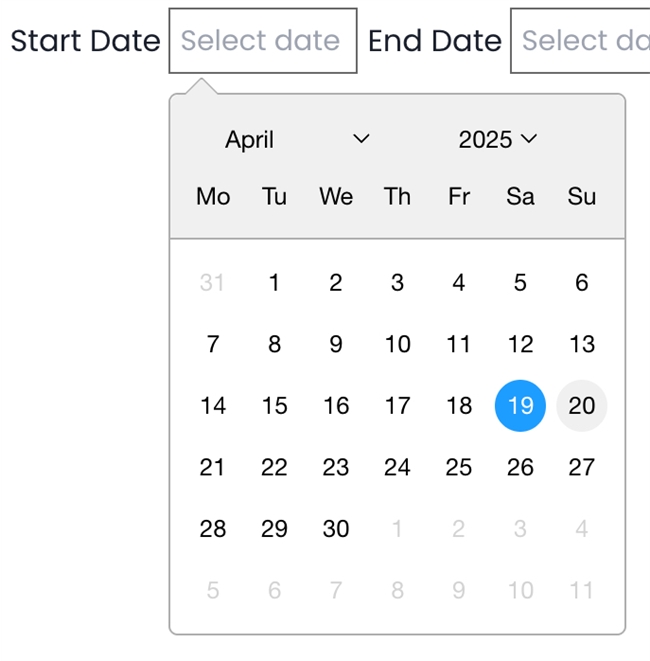
Task: Choose April 30 in the calendar
Action: 336,529
